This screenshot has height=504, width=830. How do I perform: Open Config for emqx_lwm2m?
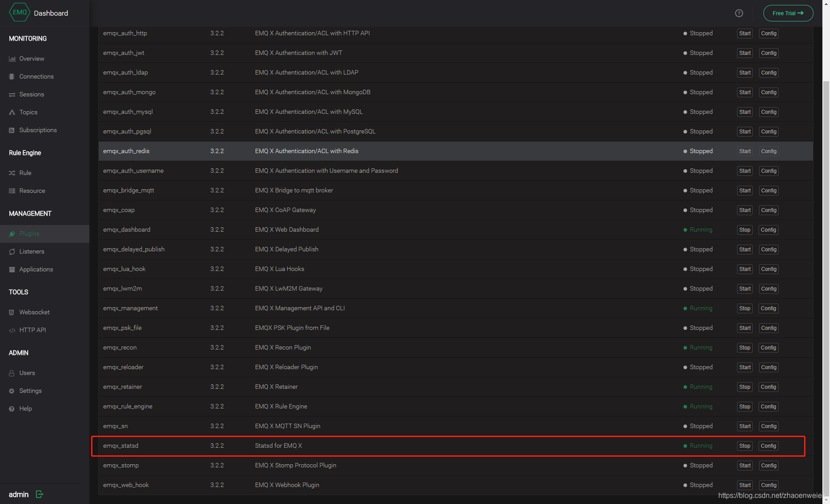769,289
